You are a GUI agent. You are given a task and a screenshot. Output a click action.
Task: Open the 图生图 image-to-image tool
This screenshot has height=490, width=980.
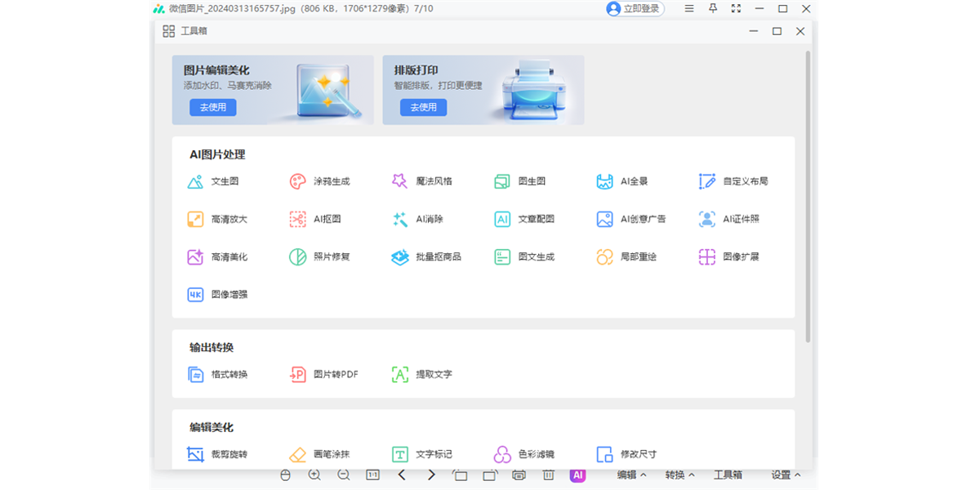pos(519,181)
